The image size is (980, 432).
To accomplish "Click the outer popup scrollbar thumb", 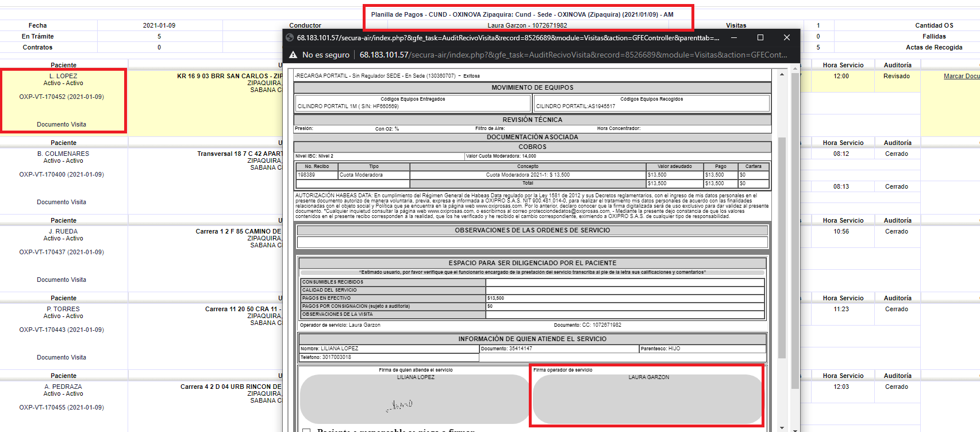I will [795, 231].
